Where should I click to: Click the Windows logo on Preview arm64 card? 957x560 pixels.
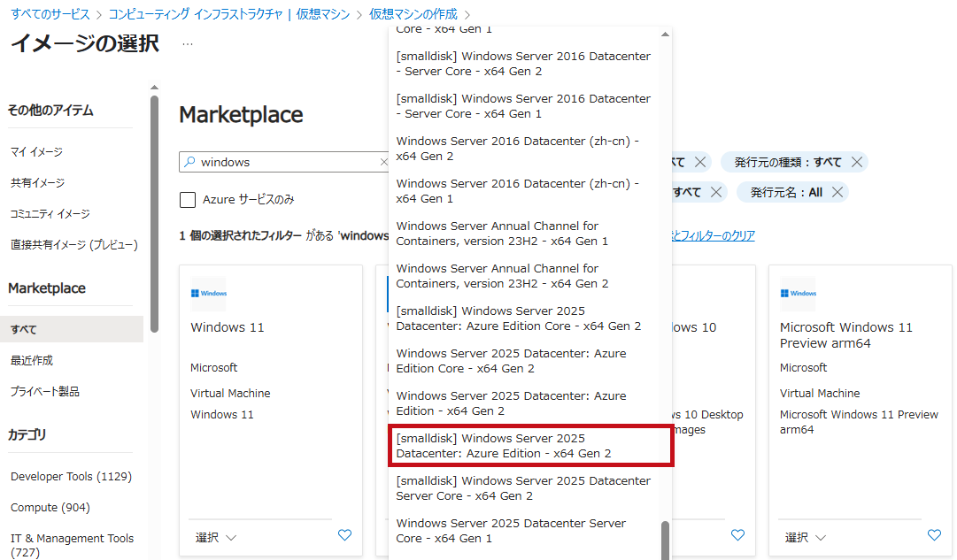[x=799, y=294]
